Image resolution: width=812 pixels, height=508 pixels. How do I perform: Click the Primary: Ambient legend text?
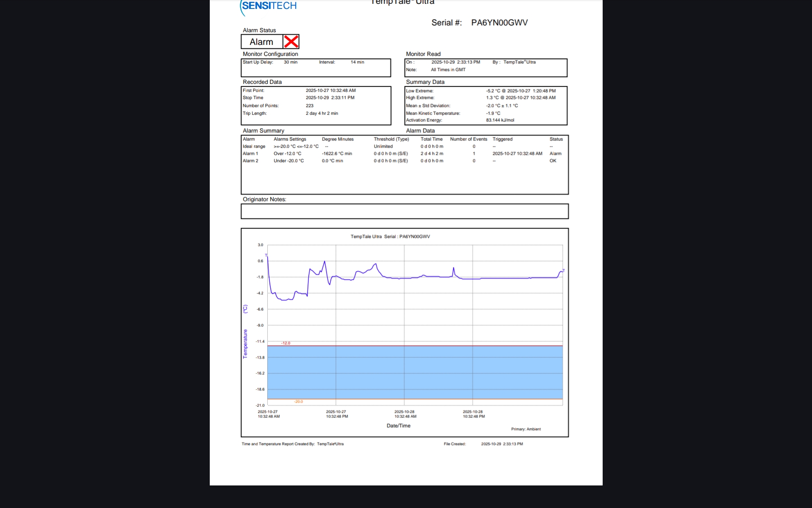tap(526, 429)
